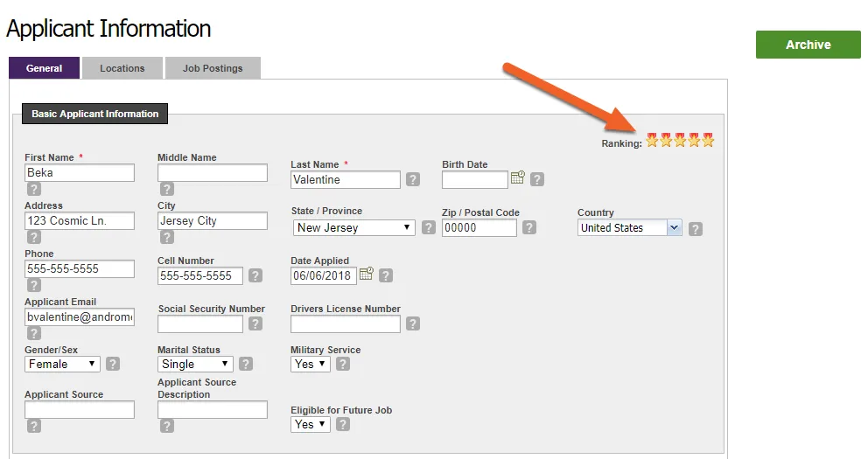Open help icon under Phone field
Image resolution: width=868 pixels, height=459 pixels.
click(x=34, y=285)
